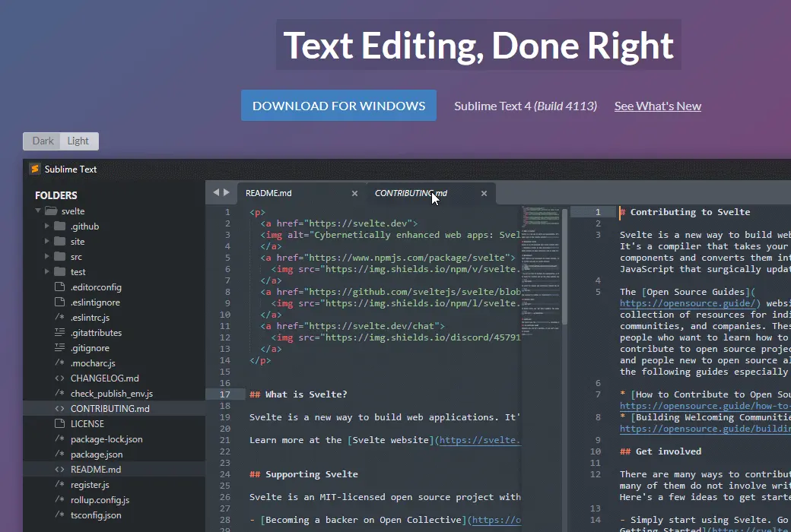This screenshot has width=791, height=532.
Task: Click the tsconfig.json file icon
Action: click(x=59, y=515)
